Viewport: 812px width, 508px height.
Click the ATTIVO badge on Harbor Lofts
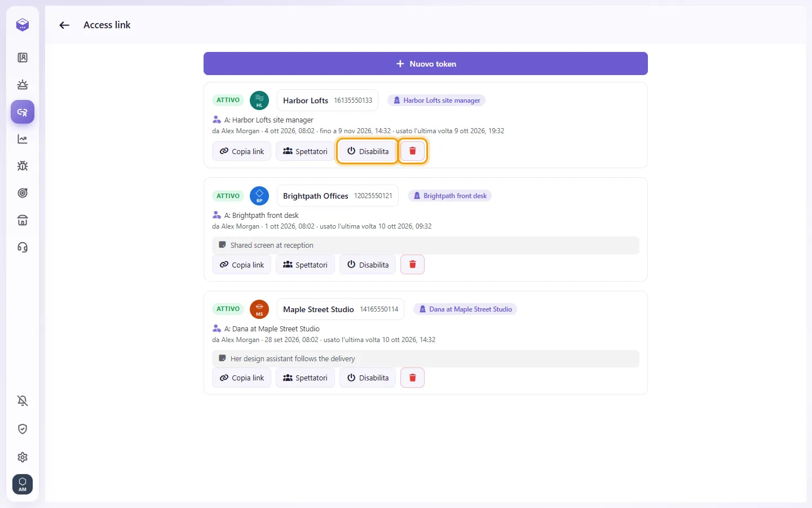[228, 100]
